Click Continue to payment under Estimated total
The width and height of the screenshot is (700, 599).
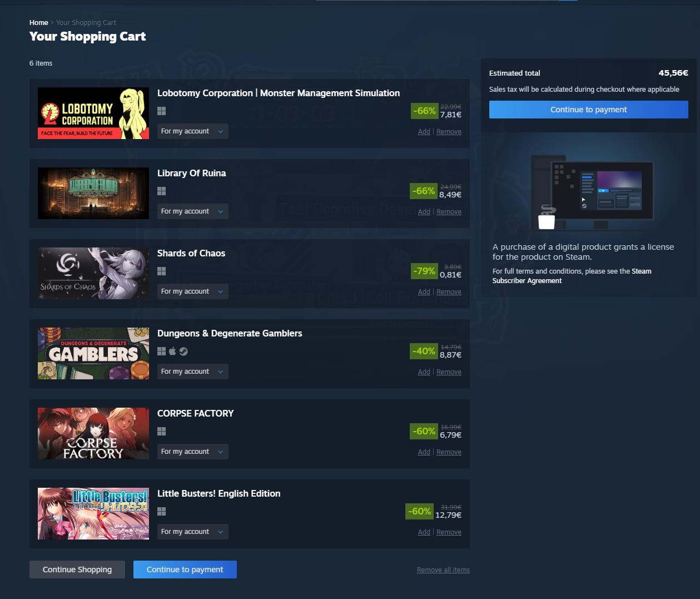[x=589, y=110]
